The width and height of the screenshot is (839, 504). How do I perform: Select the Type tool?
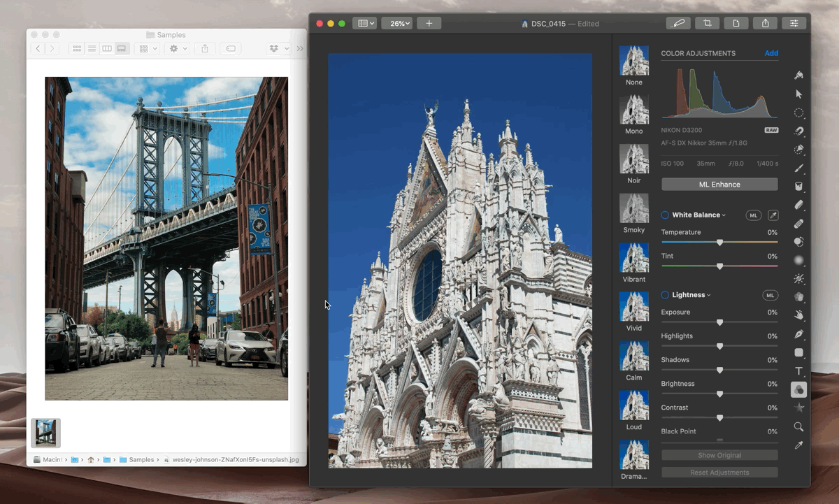click(799, 371)
